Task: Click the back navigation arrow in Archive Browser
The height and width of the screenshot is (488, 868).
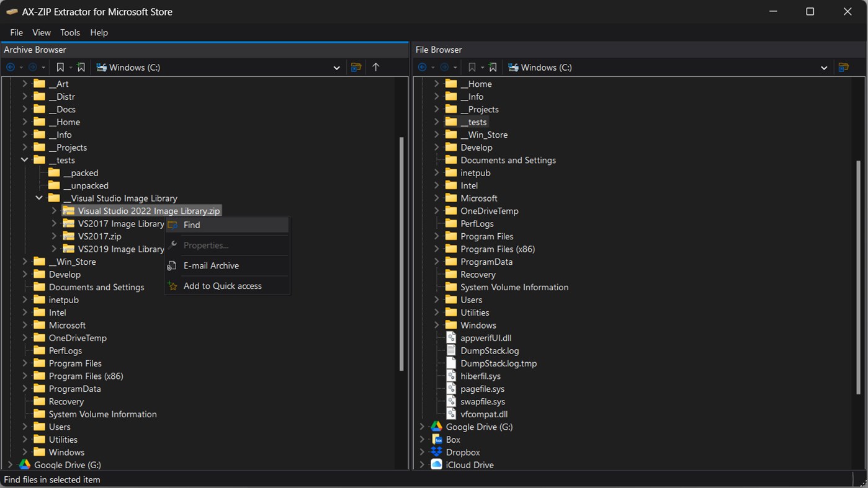Action: click(x=11, y=67)
